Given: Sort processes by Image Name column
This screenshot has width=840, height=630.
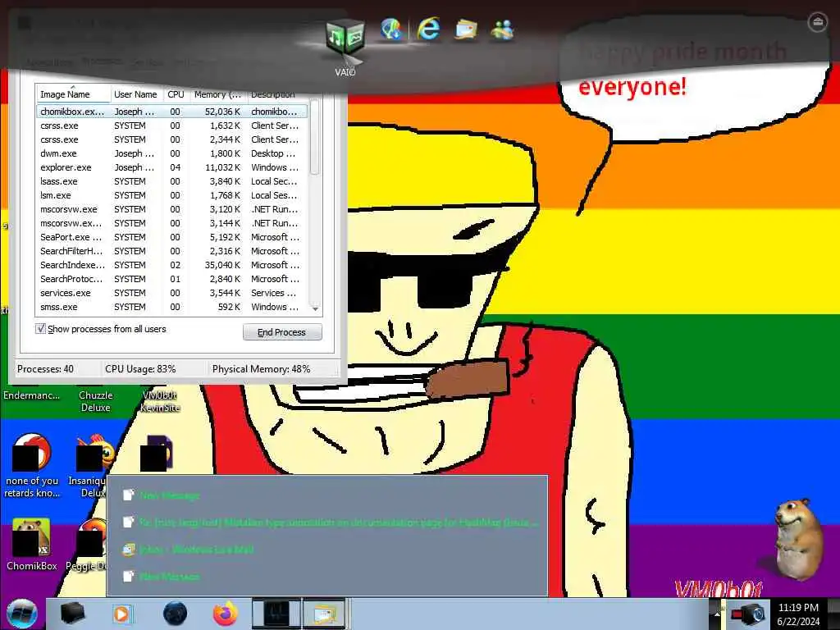Looking at the screenshot, I should tap(73, 94).
